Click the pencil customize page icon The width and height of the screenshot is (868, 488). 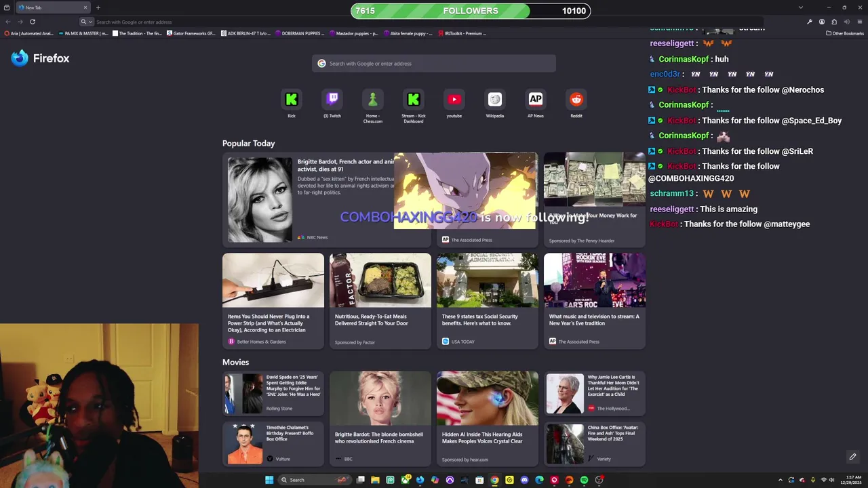tap(852, 457)
